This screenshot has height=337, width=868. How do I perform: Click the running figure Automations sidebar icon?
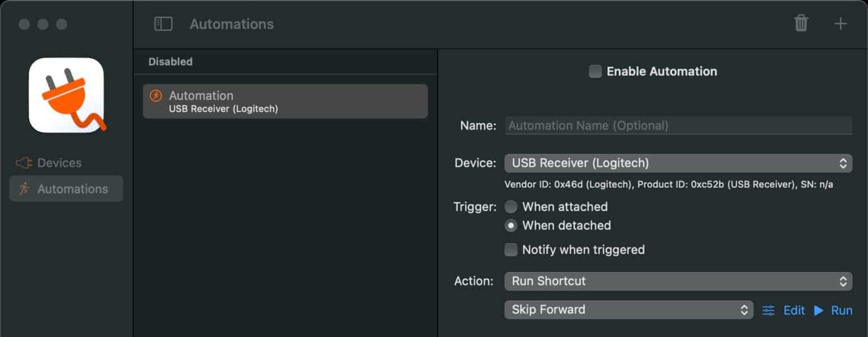tap(24, 189)
